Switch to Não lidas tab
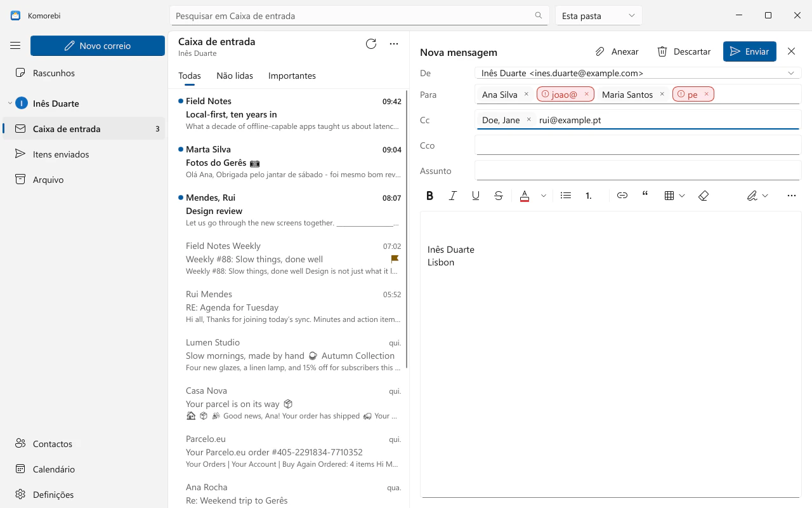Image resolution: width=812 pixels, height=508 pixels. (235, 76)
